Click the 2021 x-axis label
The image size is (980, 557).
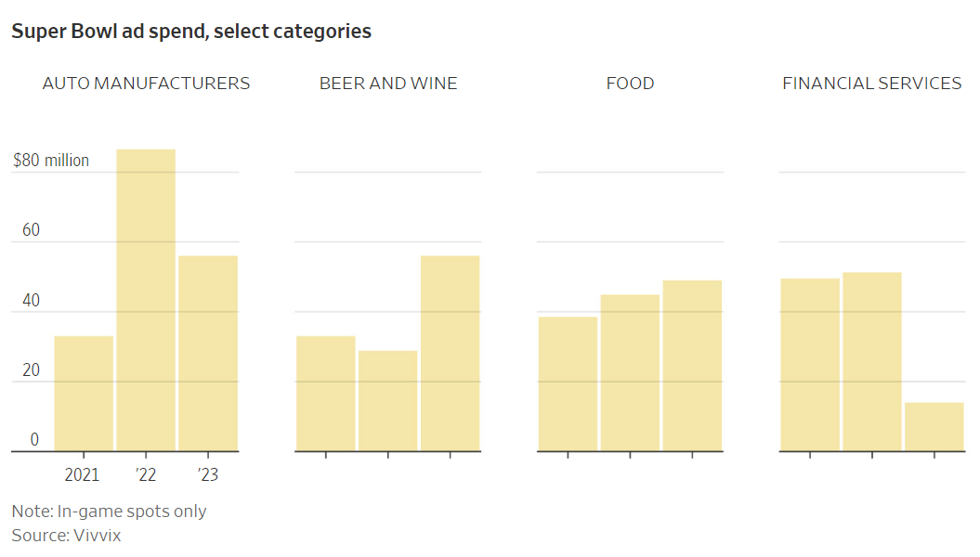(82, 475)
